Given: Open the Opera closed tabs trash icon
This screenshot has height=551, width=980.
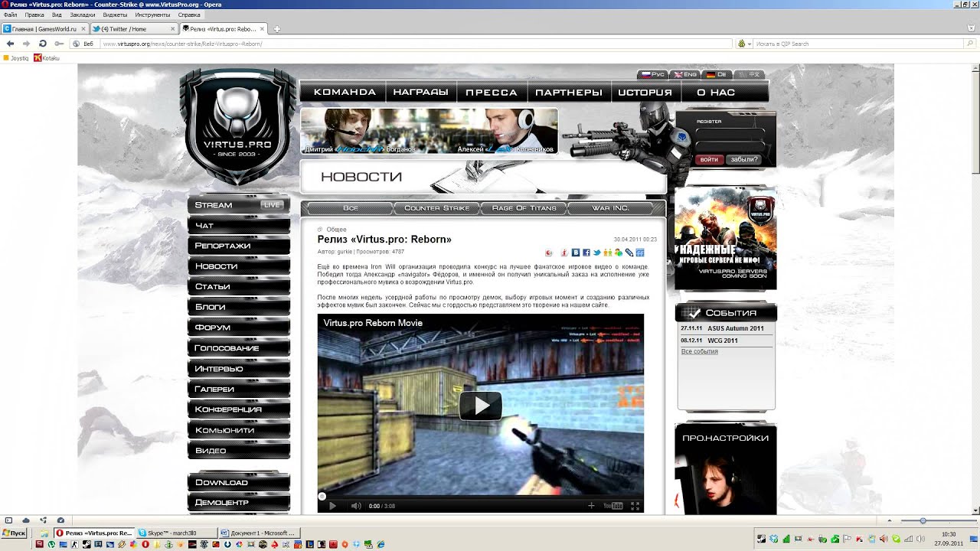Looking at the screenshot, I should 971,28.
